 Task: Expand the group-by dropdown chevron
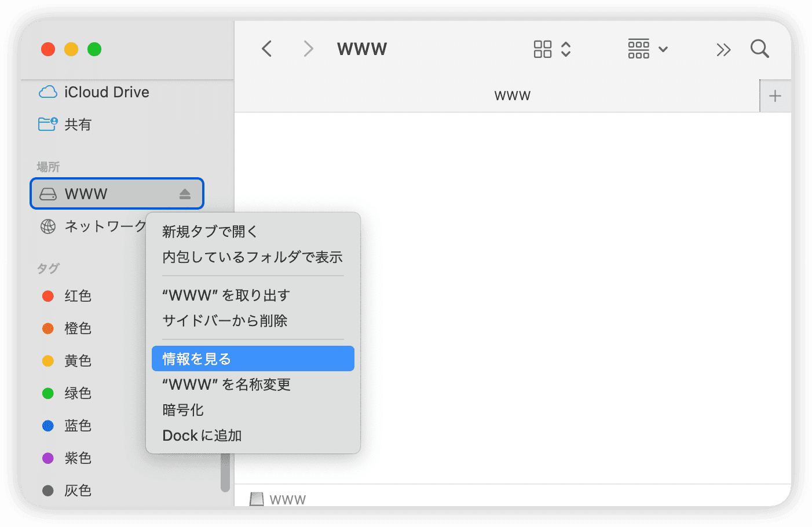pos(663,49)
